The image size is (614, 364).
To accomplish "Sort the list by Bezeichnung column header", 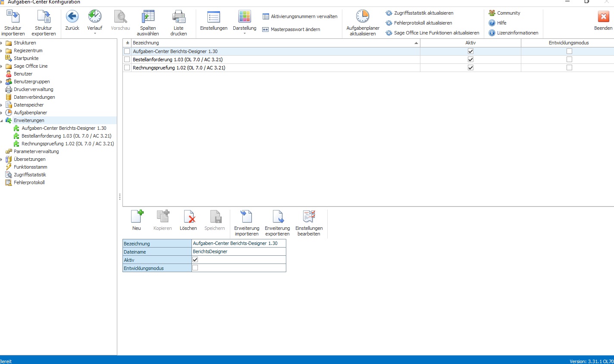I will (276, 43).
